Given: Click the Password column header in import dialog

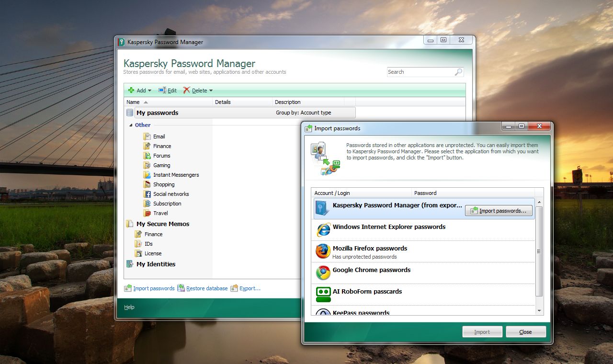Looking at the screenshot, I should click(x=473, y=193).
